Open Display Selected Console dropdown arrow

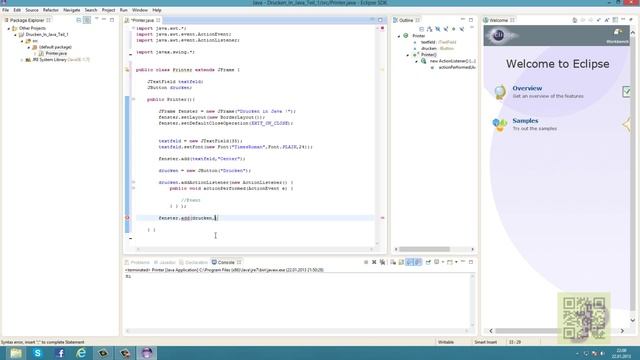(x=443, y=262)
